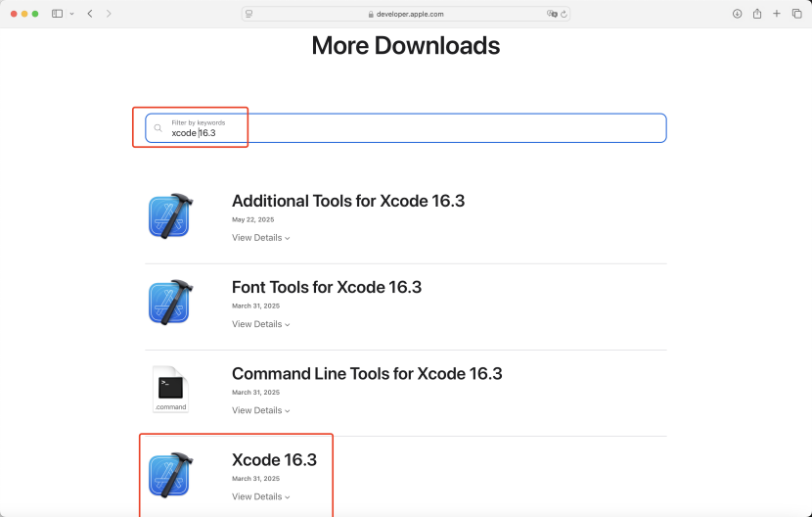812x517 pixels.
Task: Open Font Tools for Xcode 16.3 title
Action: (327, 287)
